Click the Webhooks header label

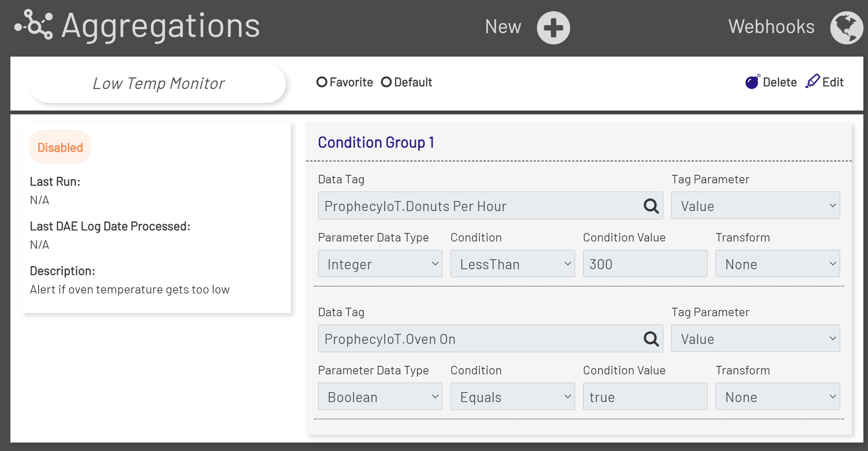point(771,27)
